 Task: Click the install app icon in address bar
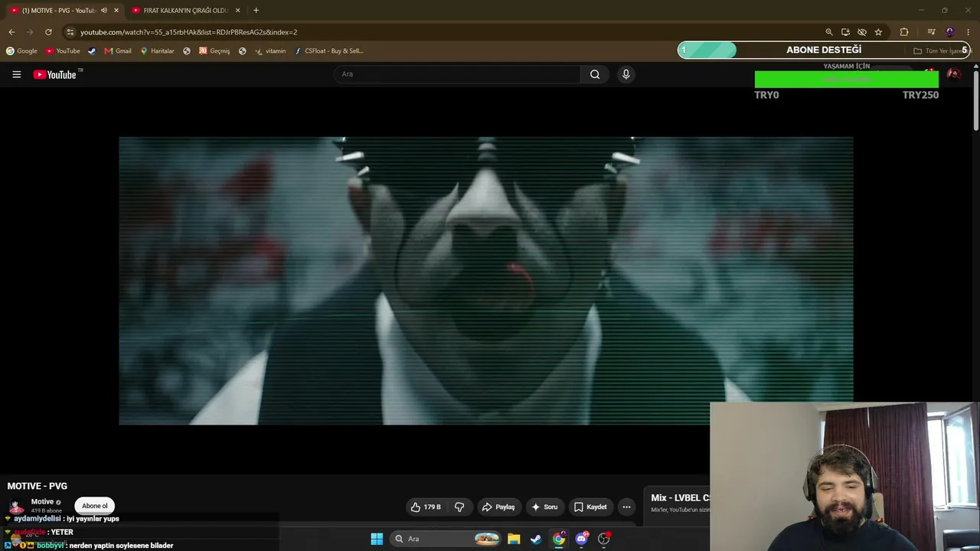[x=845, y=32]
